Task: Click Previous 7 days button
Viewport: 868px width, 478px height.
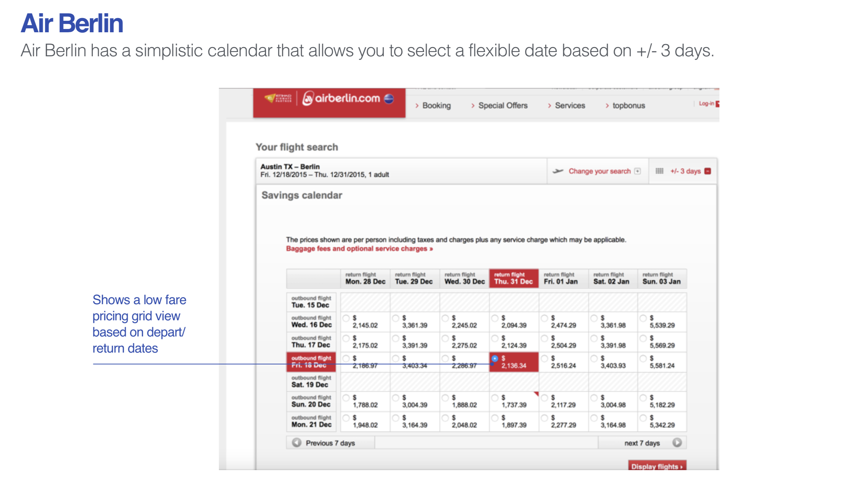Action: 331,443
